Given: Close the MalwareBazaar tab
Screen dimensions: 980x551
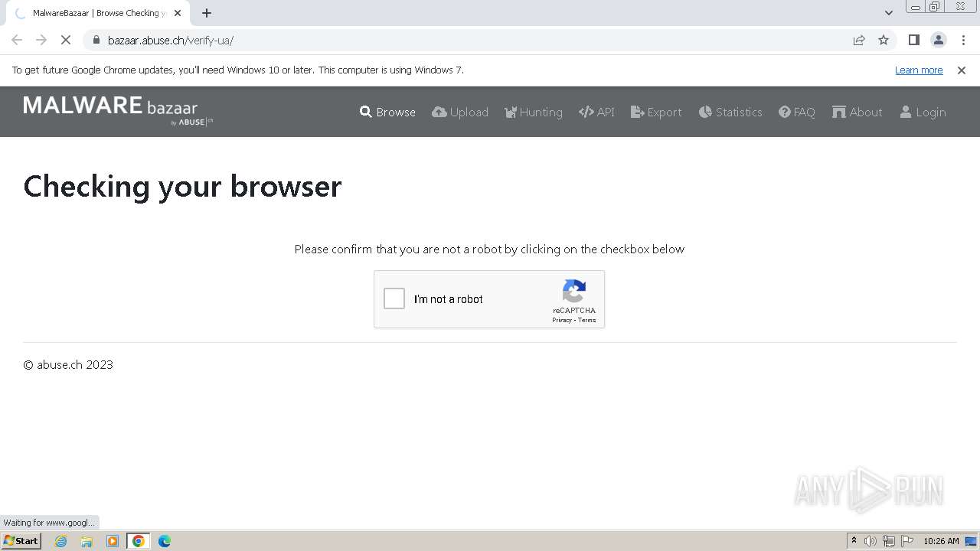Looking at the screenshot, I should [x=178, y=13].
